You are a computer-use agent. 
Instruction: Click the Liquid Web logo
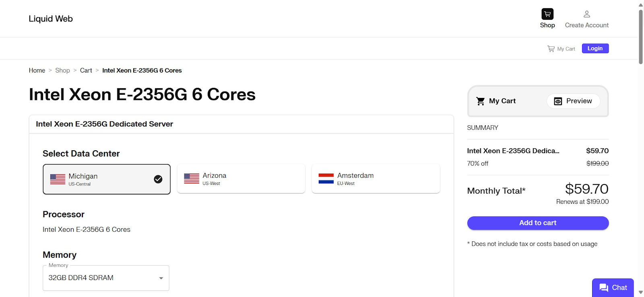(51, 19)
